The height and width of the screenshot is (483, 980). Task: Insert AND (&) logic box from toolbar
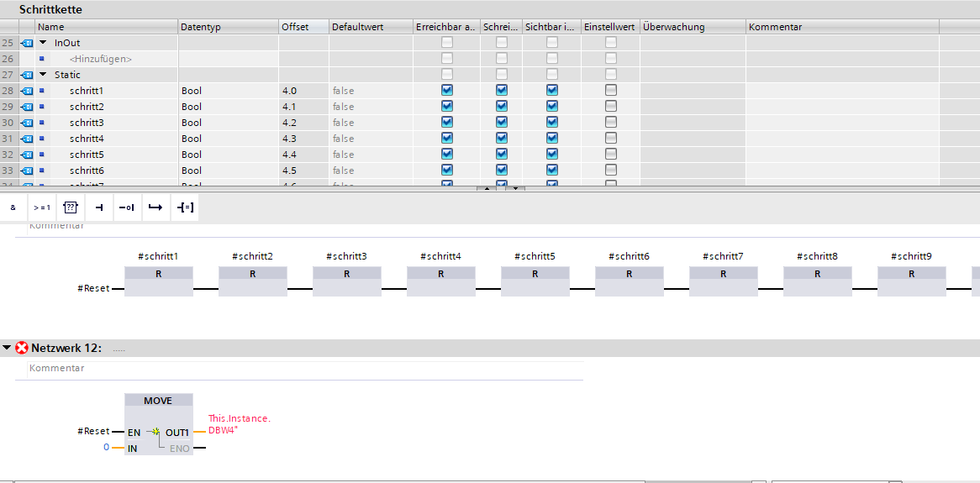[x=13, y=207]
